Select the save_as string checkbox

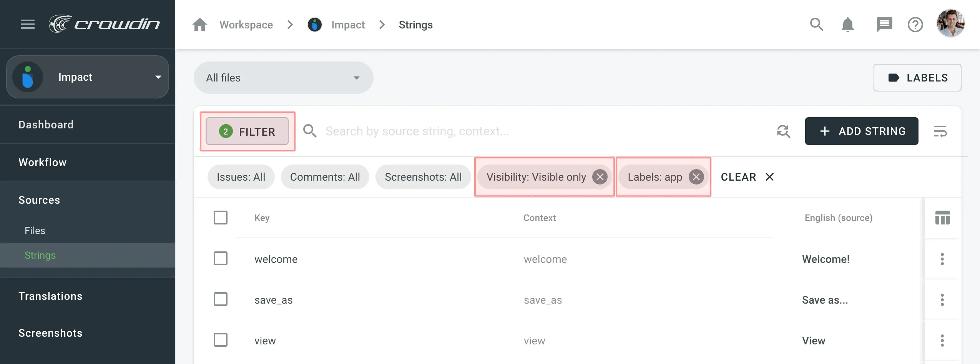click(220, 299)
